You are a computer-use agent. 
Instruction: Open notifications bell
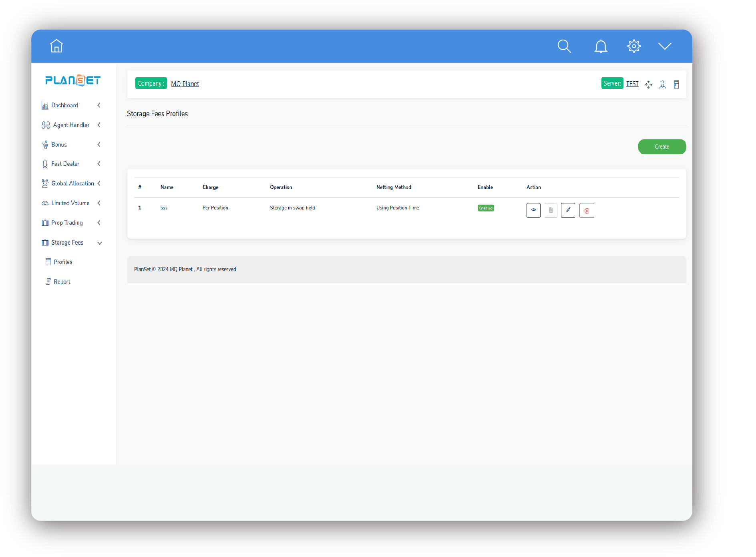tap(601, 46)
